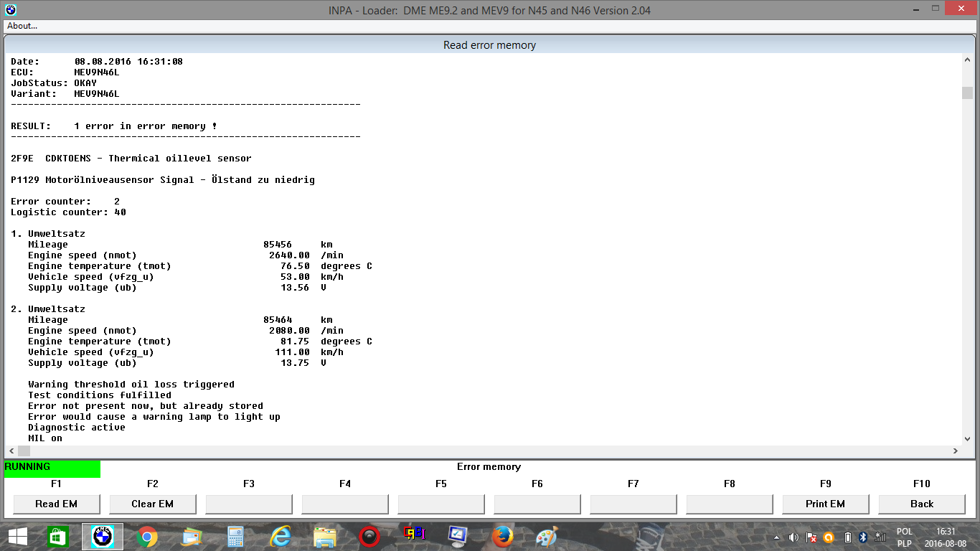Print the error memory report
The height and width of the screenshot is (551, 980).
pos(825,504)
